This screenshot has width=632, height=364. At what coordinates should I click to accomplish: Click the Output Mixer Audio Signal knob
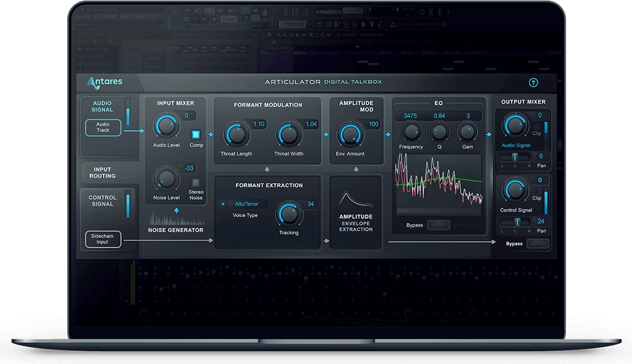pos(515,125)
